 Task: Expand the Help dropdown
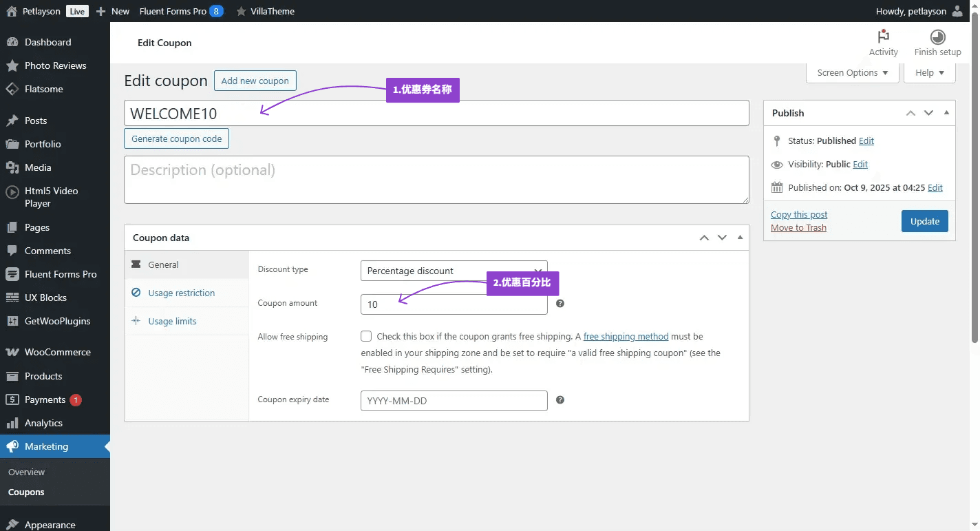(930, 73)
